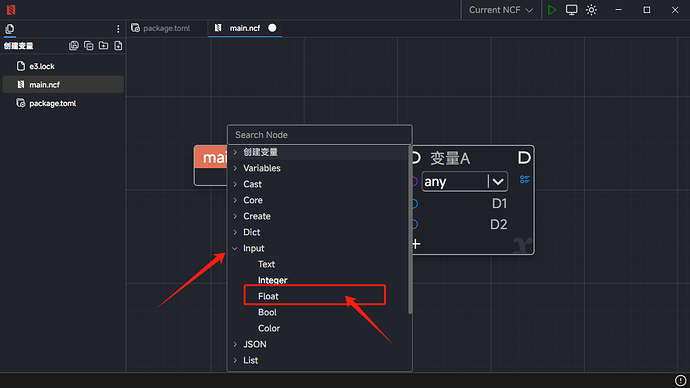Click the 变量A node title
Image resolution: width=690 pixels, height=388 pixels.
pos(450,158)
